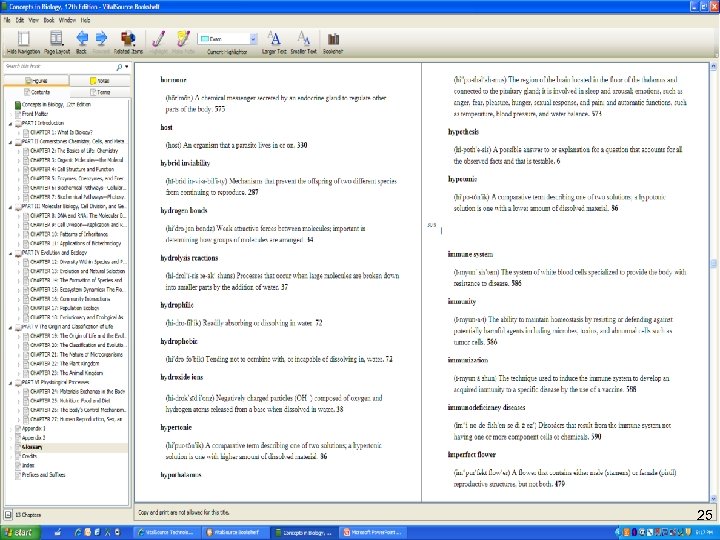Open CHAPTER 11: Applications of Biotechnology
The height and width of the screenshot is (540, 720).
[75, 243]
